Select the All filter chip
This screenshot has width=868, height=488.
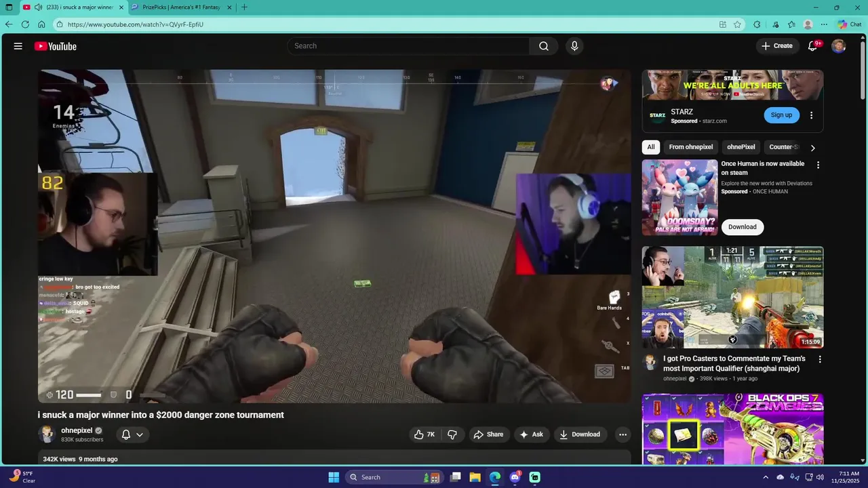pos(651,147)
